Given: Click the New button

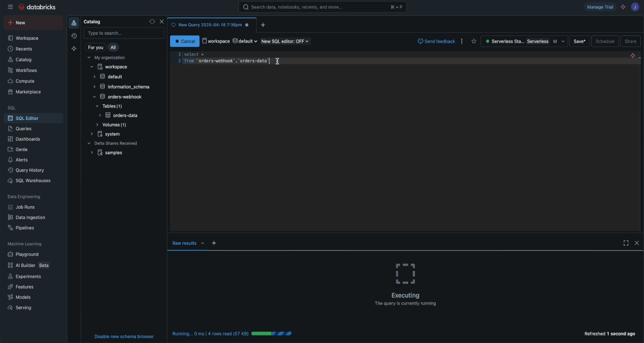Looking at the screenshot, I should pyautogui.click(x=33, y=23).
